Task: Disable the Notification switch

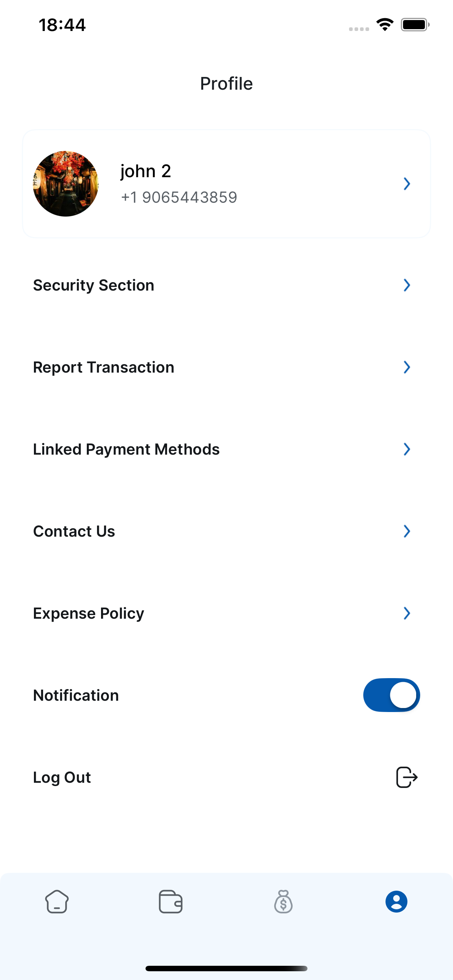Action: tap(391, 695)
